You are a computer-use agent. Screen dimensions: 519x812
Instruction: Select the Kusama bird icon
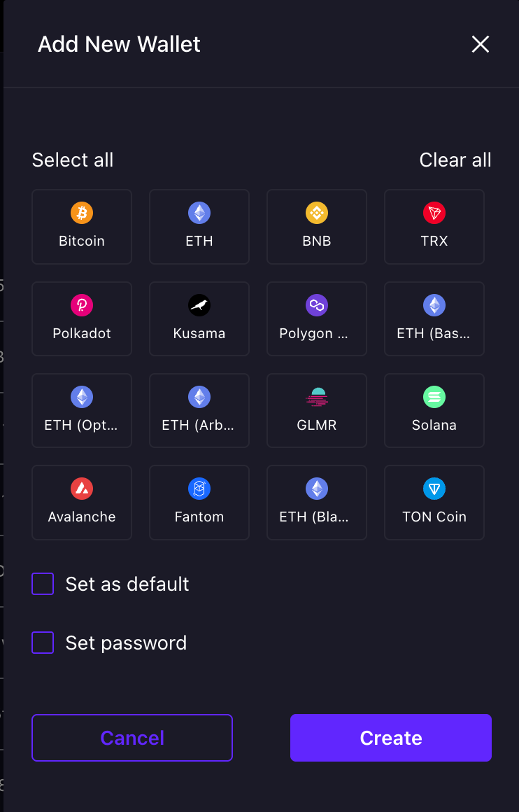pos(199,305)
